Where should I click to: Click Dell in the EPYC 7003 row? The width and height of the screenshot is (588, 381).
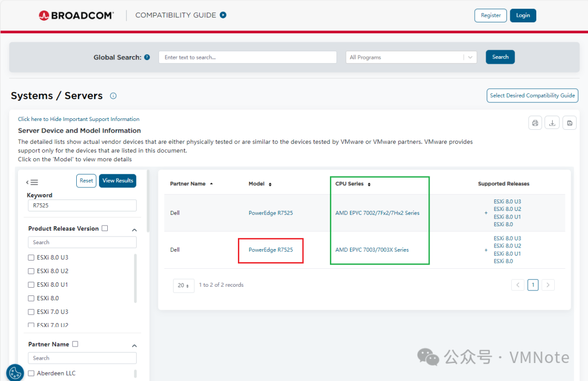[175, 250]
